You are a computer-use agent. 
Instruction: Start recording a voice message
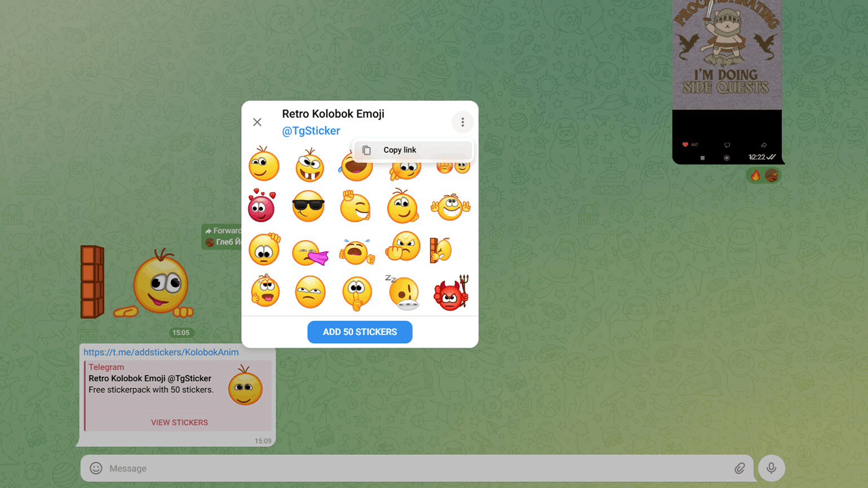[x=771, y=468]
